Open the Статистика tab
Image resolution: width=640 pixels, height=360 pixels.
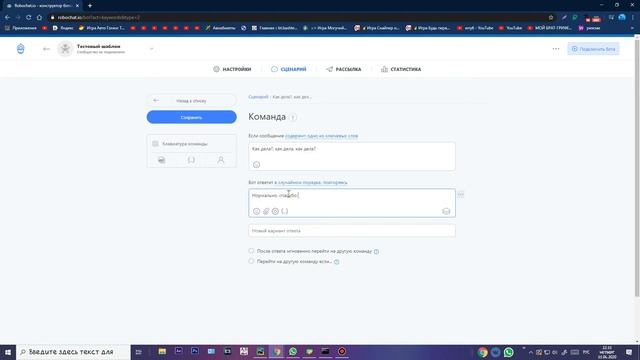pos(401,69)
